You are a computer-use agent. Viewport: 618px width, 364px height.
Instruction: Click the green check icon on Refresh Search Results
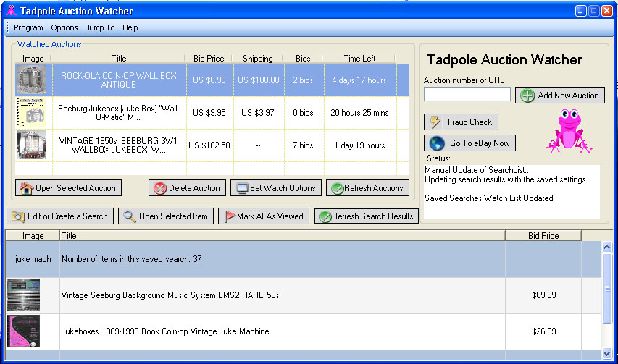[x=325, y=217]
